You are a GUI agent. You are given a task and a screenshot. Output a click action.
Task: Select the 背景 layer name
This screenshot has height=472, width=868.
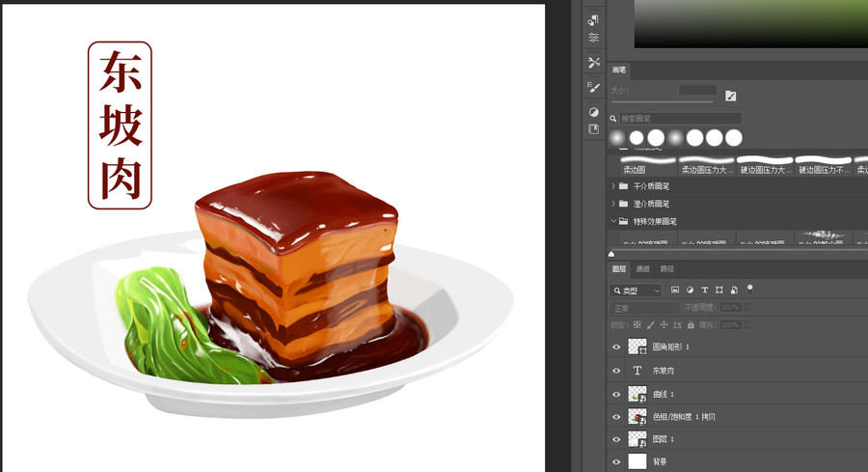(660, 461)
